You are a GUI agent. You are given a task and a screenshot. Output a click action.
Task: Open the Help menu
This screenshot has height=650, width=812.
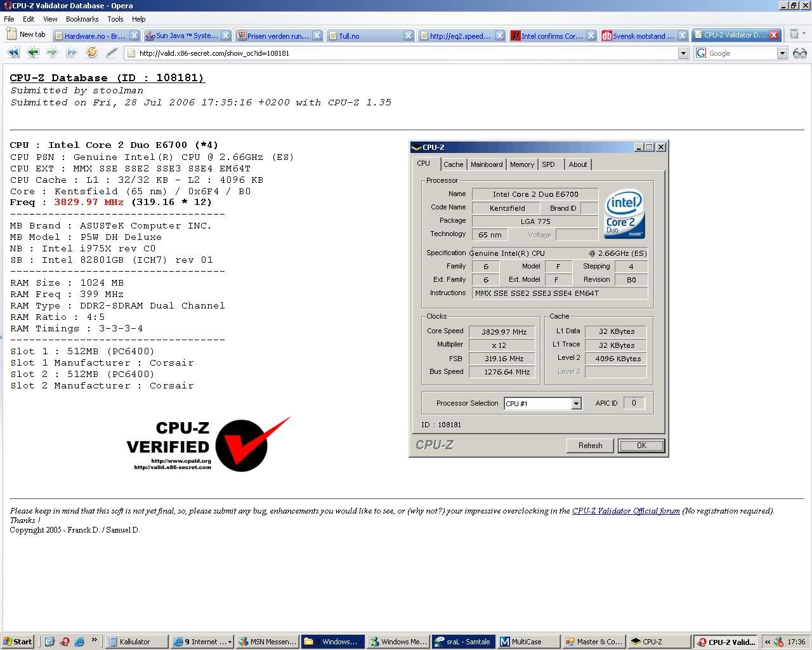pos(138,19)
